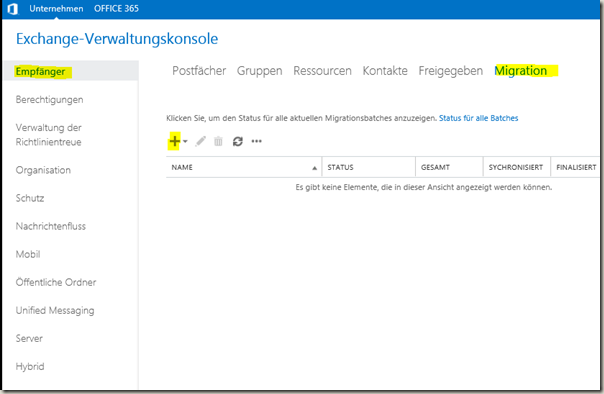This screenshot has width=604, height=394.
Task: Open Nachrichtenfluss in the sidebar
Action: (x=50, y=226)
